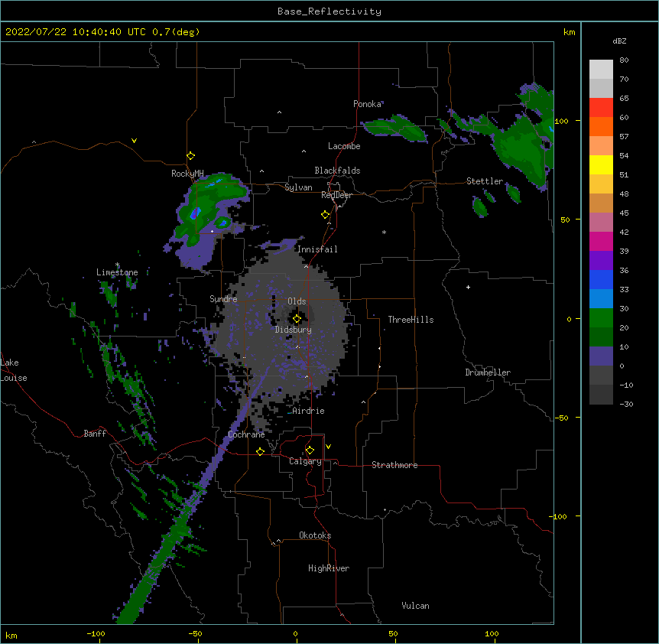Click the green echo cell east of Ponoka
The image size is (659, 644).
pyautogui.click(x=395, y=128)
